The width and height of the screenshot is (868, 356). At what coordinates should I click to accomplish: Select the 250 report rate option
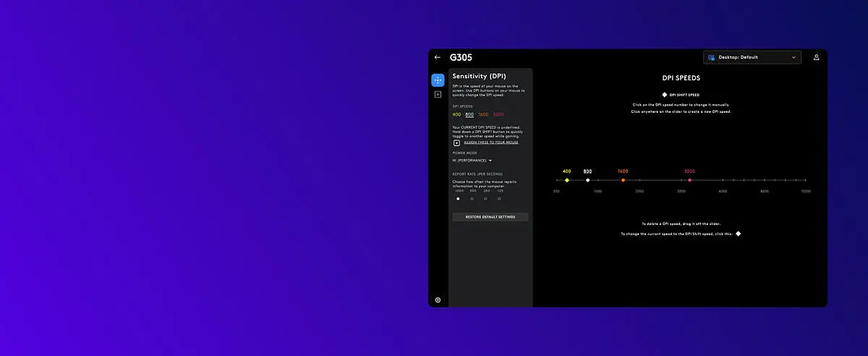(x=485, y=198)
